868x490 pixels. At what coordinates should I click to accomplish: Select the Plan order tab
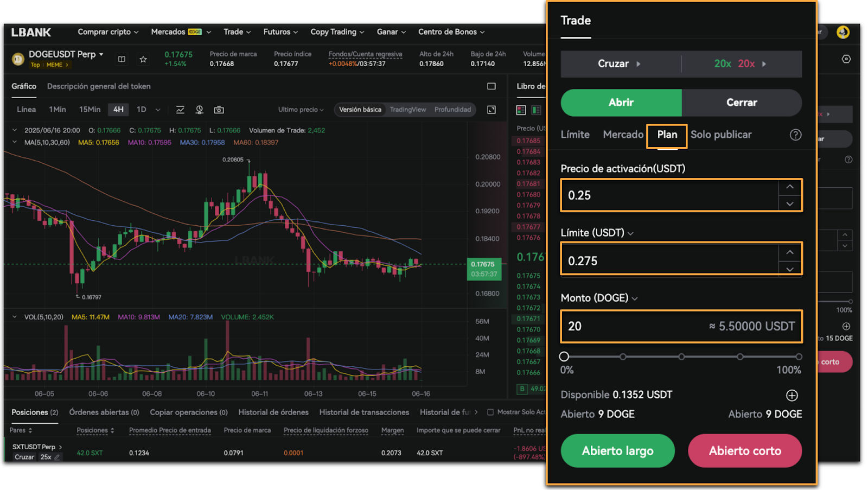(x=667, y=135)
